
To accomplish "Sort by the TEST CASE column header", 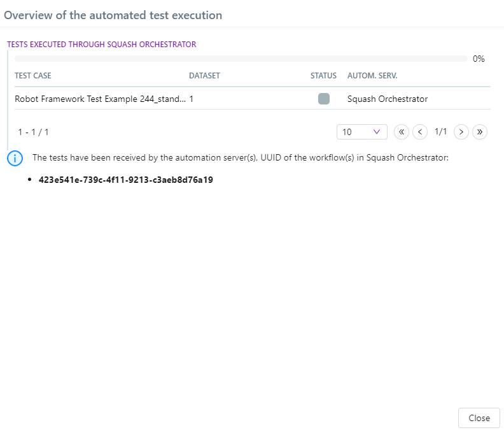I will pos(33,76).
